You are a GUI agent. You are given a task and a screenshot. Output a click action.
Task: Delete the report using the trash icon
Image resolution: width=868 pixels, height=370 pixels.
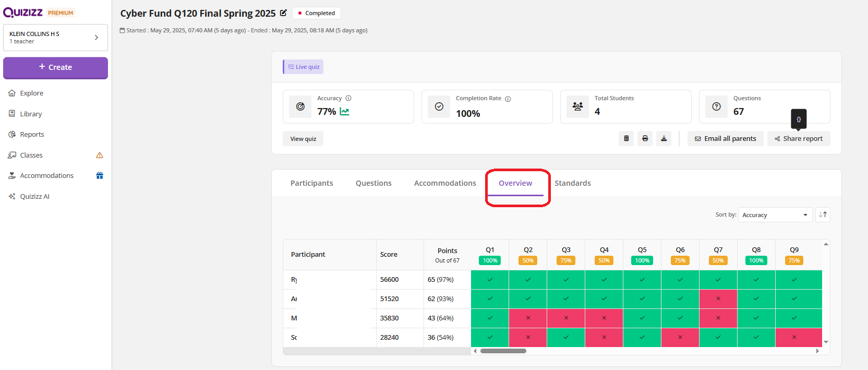[626, 139]
